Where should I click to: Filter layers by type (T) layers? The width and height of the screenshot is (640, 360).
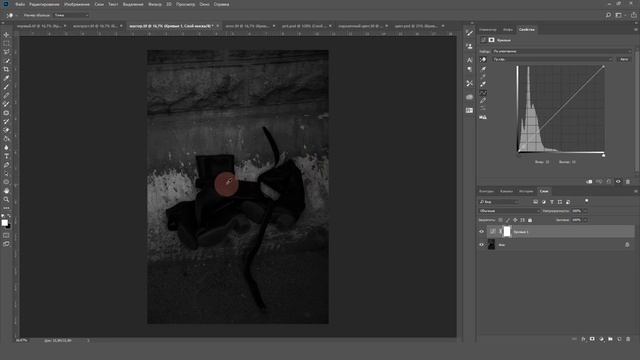(552, 202)
